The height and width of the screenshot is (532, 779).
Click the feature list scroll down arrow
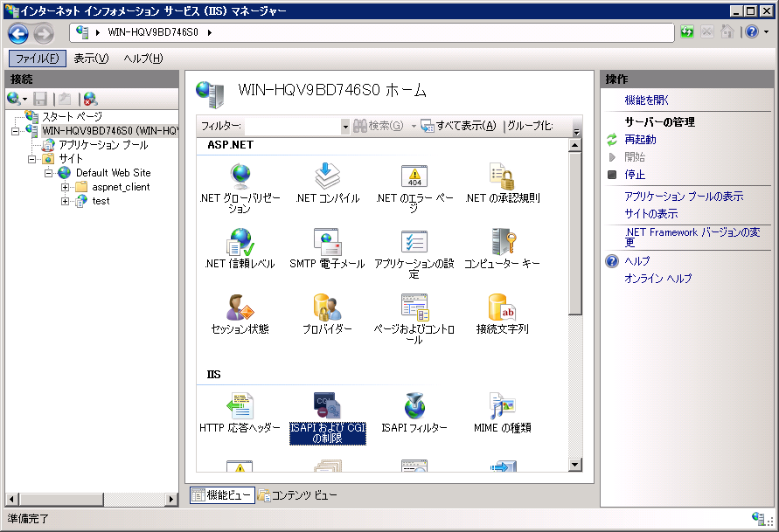pos(574,465)
